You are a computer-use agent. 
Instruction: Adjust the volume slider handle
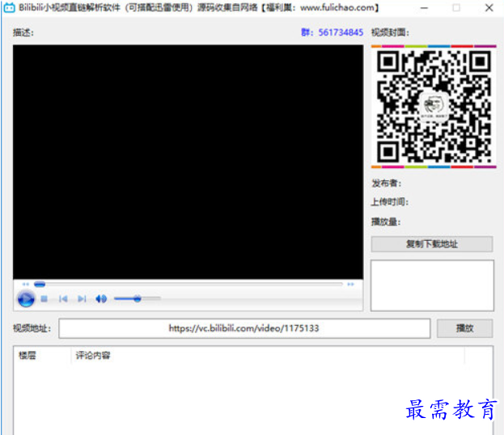tap(138, 299)
